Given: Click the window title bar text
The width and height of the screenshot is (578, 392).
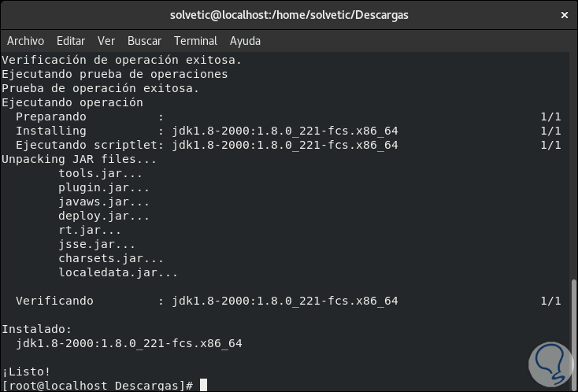Looking at the screenshot, I should coord(289,15).
